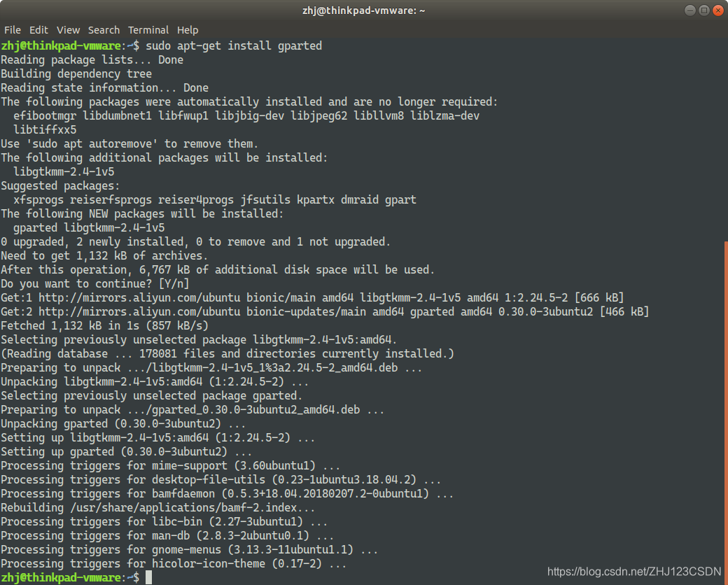Click 'Processing triggers for man-db' line

(x=167, y=535)
